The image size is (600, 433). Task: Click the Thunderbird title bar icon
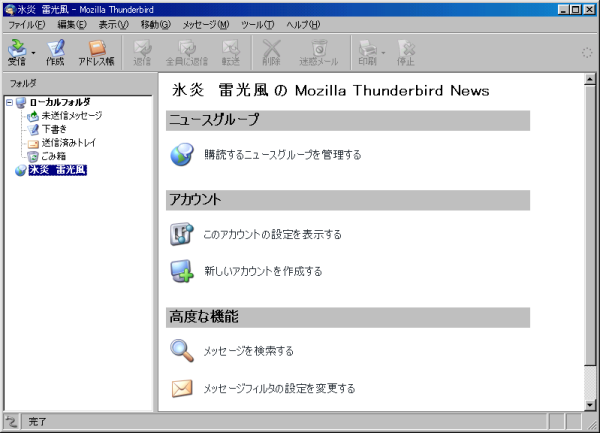[10, 10]
